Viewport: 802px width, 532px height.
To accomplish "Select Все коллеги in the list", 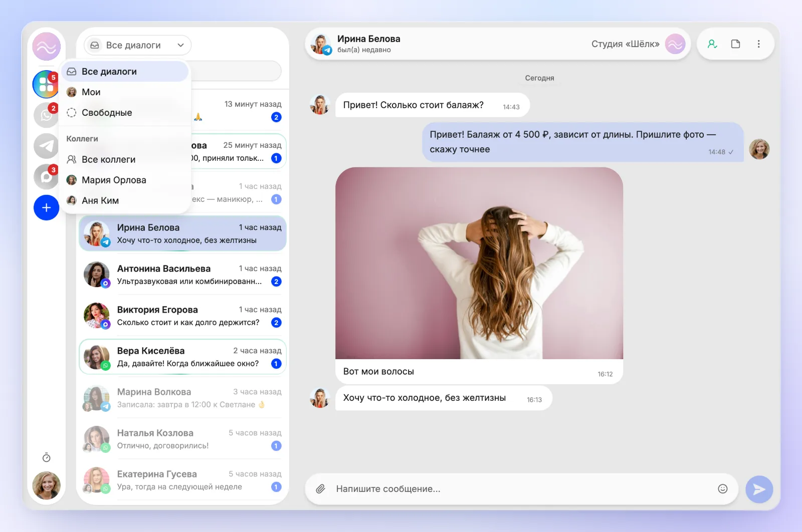I will [x=125, y=159].
